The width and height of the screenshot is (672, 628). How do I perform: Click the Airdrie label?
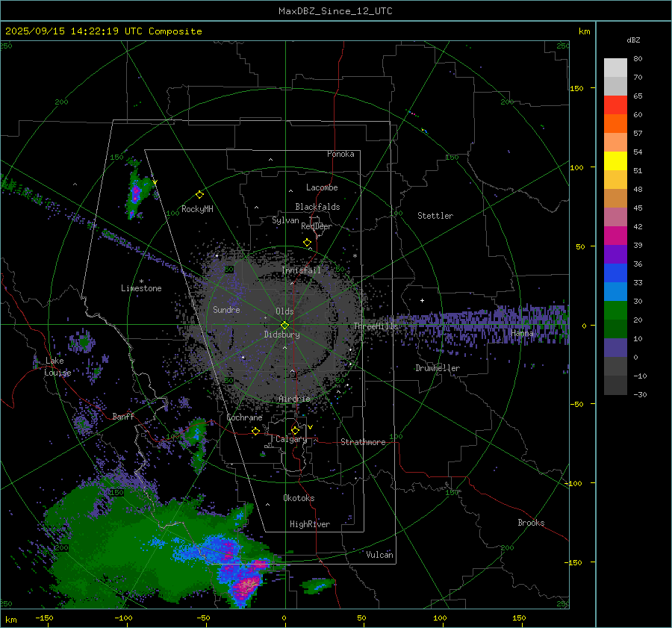[x=294, y=399]
